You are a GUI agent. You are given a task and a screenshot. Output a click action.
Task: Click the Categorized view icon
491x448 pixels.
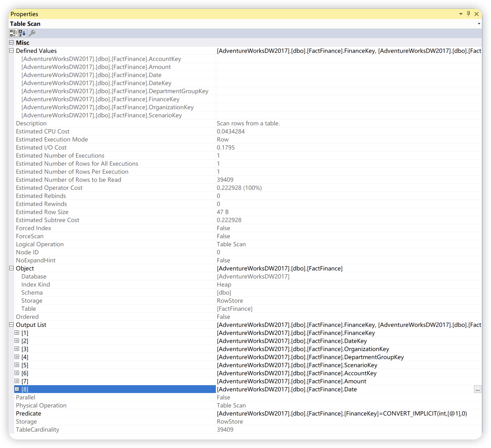coord(13,33)
